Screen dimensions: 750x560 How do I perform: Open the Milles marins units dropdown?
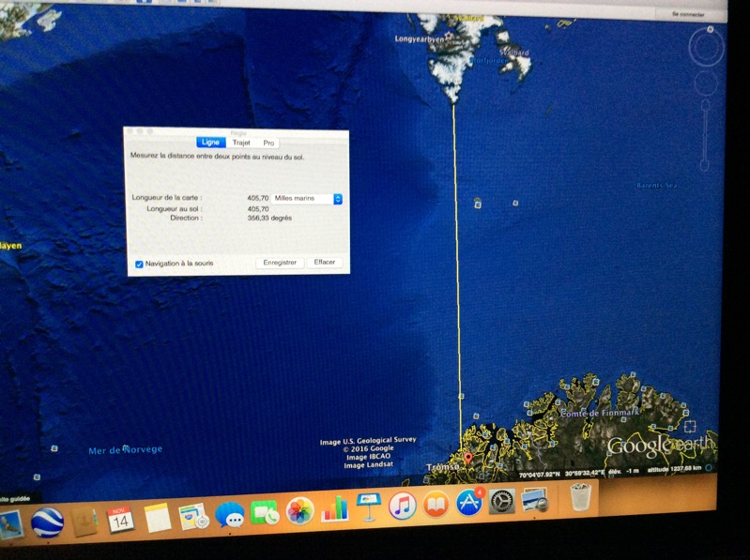306,199
